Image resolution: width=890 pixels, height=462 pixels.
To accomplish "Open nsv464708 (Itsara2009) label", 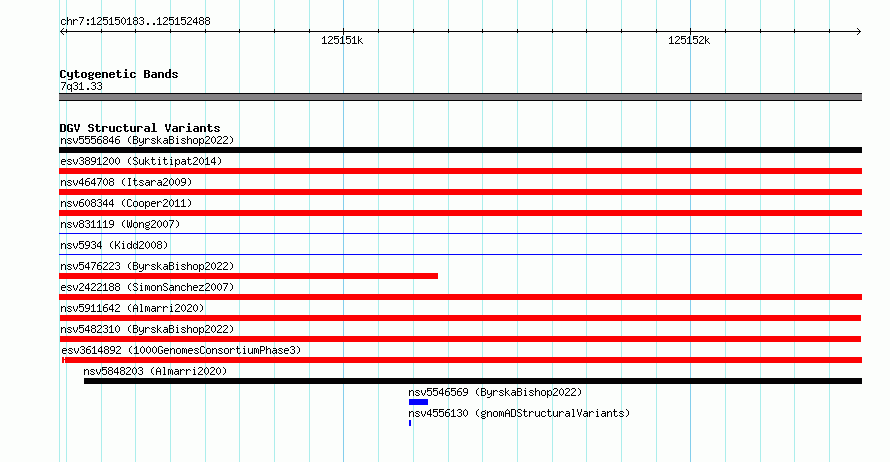I will 126,182.
